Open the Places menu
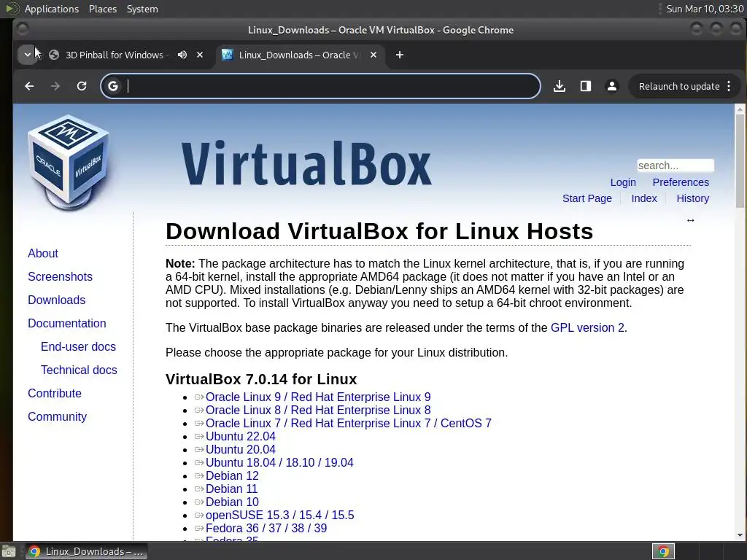 (x=103, y=9)
